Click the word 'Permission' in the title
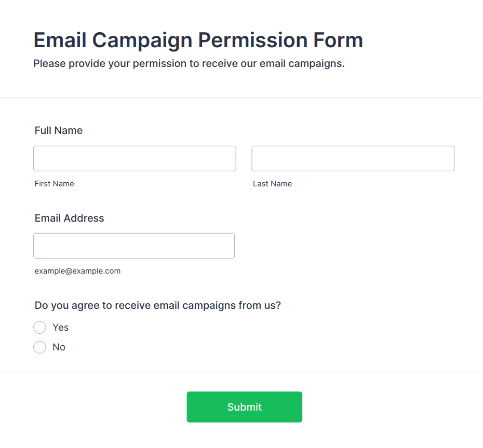This screenshot has width=483, height=448. point(252,40)
